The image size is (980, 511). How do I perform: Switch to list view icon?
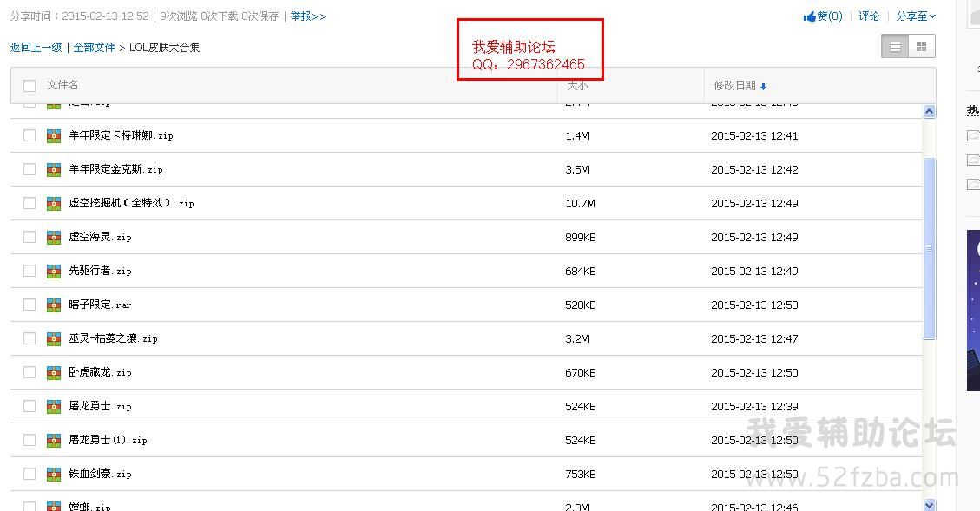point(895,46)
